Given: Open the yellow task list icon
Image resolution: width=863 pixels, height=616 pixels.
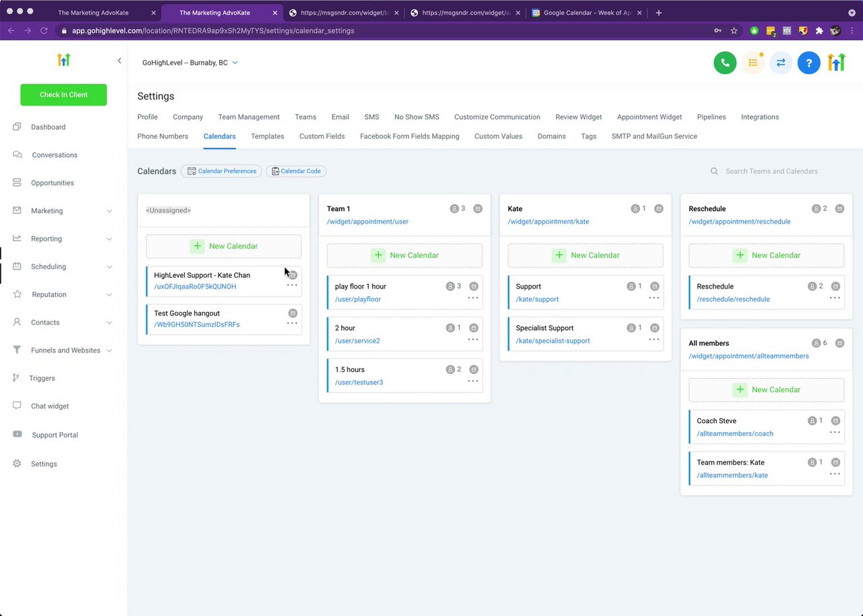Looking at the screenshot, I should [753, 63].
